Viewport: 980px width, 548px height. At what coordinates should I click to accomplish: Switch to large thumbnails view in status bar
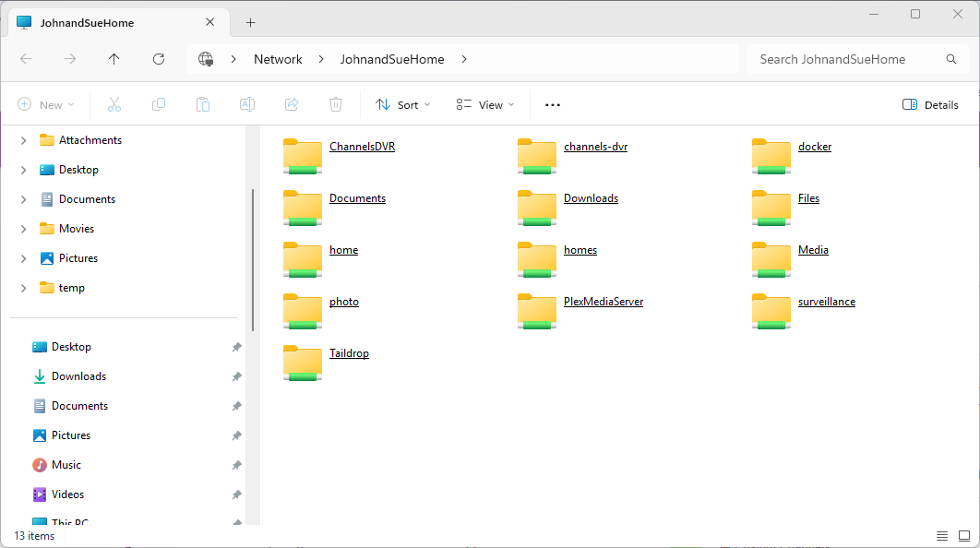coord(964,536)
